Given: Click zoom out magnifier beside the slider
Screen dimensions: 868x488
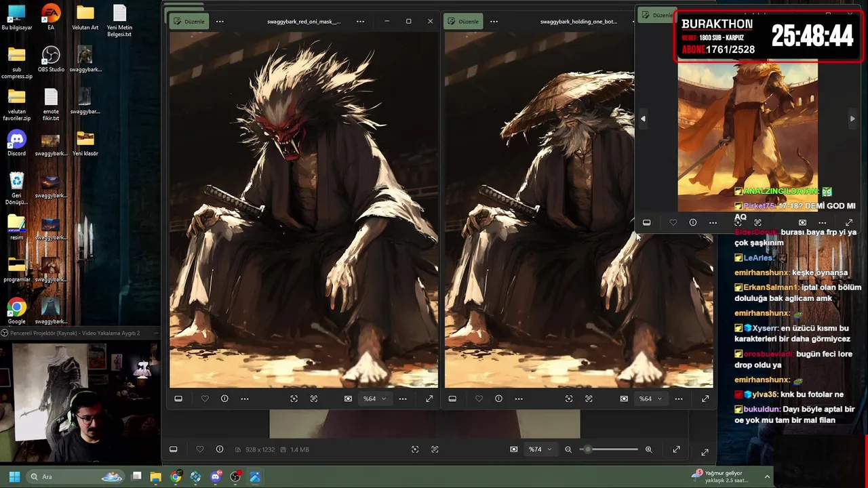Looking at the screenshot, I should (568, 449).
